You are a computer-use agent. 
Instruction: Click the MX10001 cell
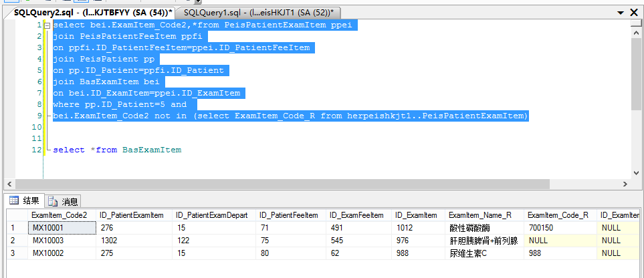[x=62, y=227]
